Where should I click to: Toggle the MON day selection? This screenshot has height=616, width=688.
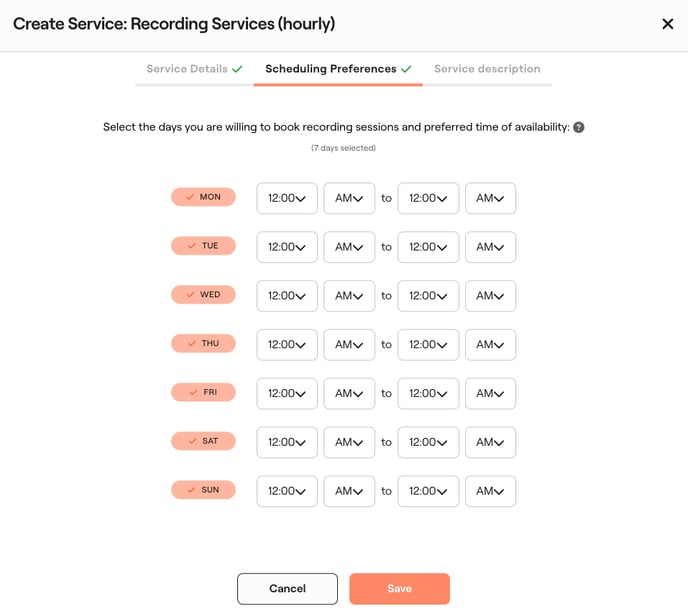pyautogui.click(x=203, y=197)
